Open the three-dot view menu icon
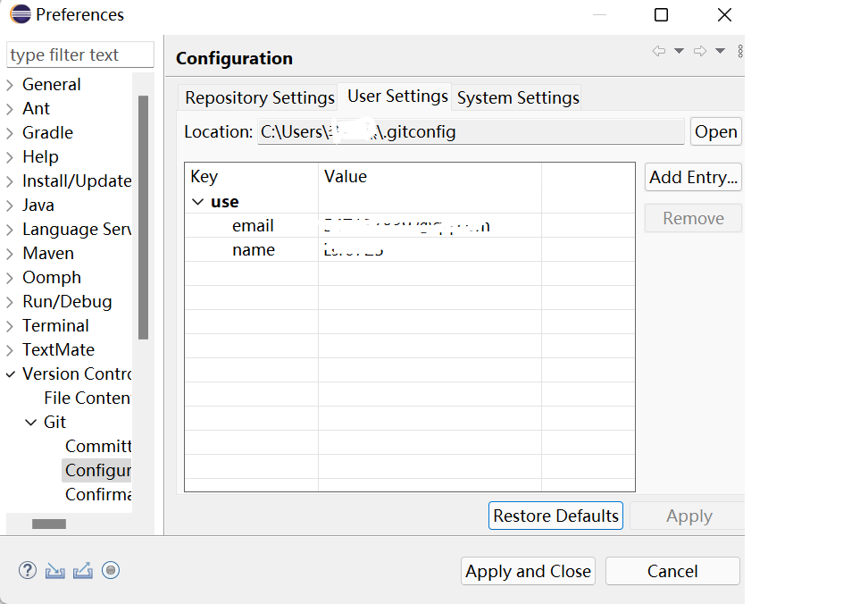Viewport: 868px width, 604px height. [740, 52]
